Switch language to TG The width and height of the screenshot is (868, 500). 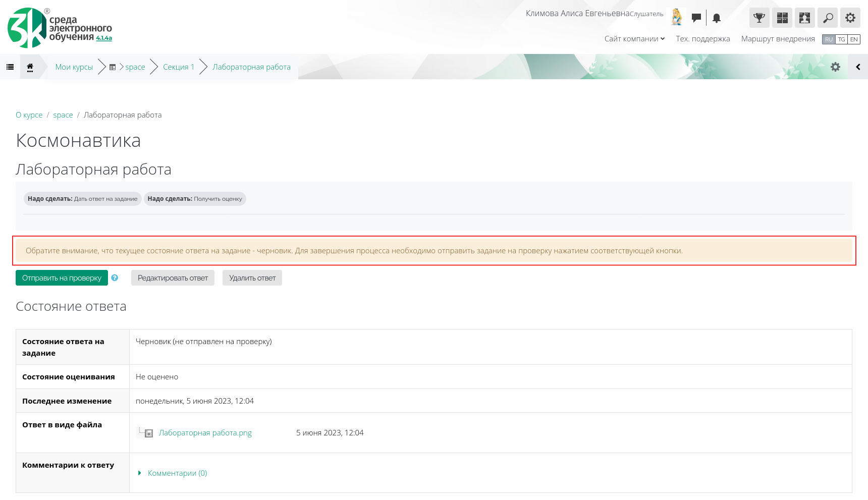(841, 39)
